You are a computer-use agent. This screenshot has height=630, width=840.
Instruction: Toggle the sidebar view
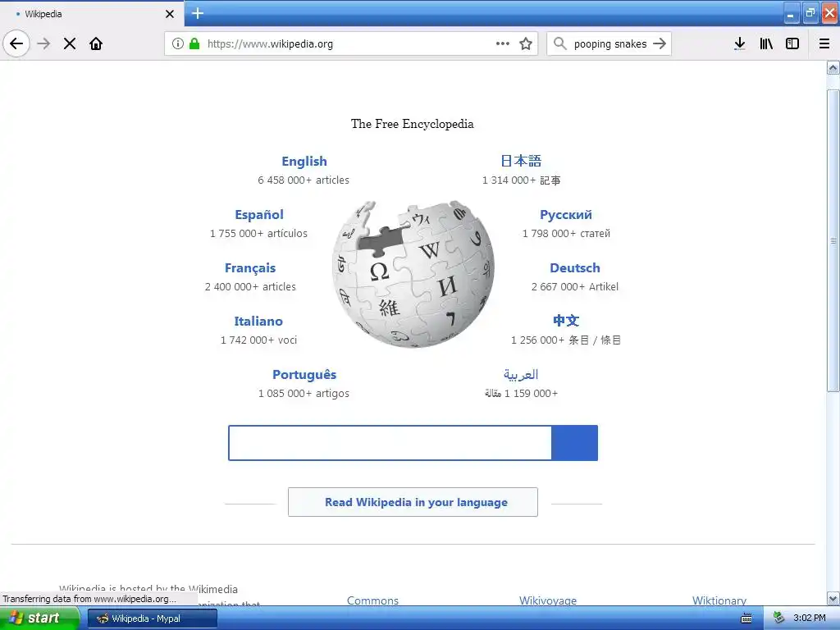792,43
